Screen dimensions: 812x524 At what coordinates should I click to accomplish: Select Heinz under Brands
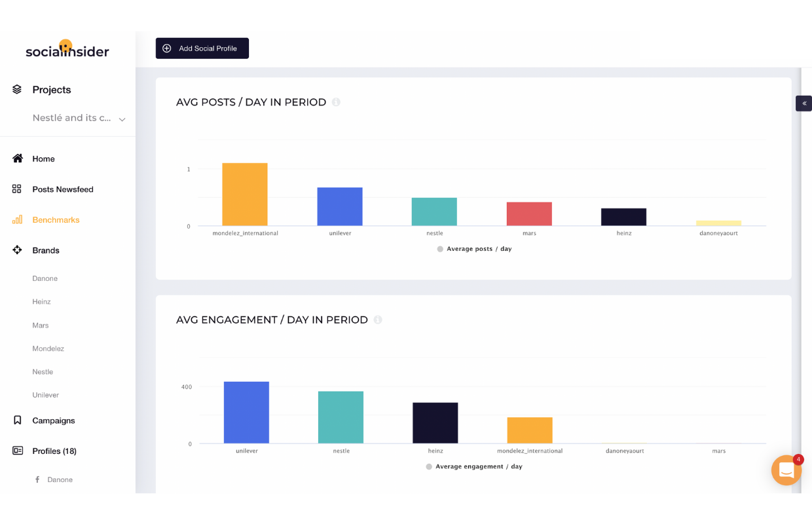click(x=41, y=302)
